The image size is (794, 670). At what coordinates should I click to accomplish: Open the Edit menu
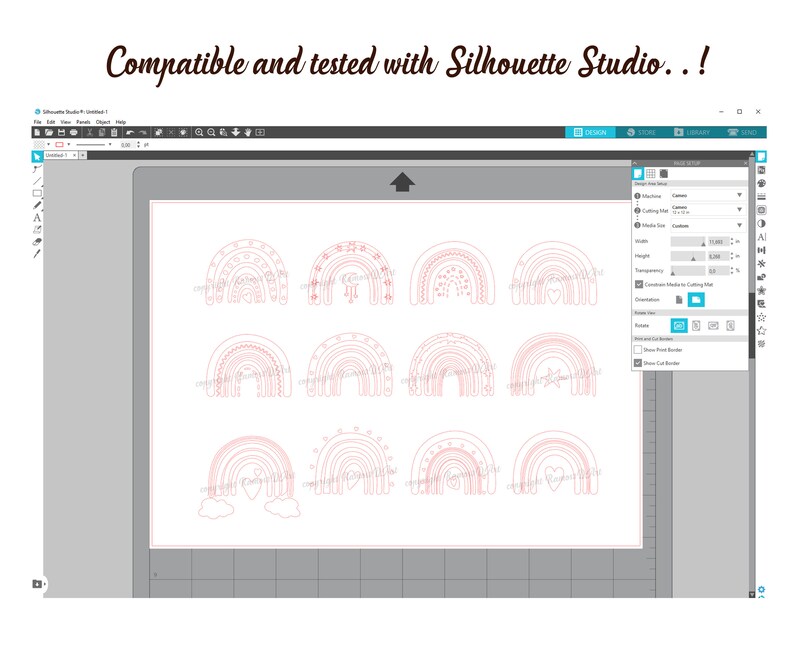(x=51, y=122)
